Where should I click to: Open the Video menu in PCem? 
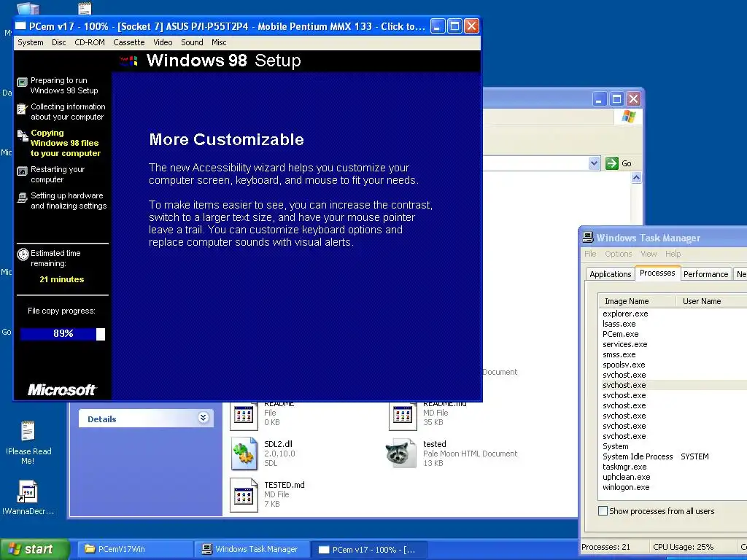coord(163,42)
